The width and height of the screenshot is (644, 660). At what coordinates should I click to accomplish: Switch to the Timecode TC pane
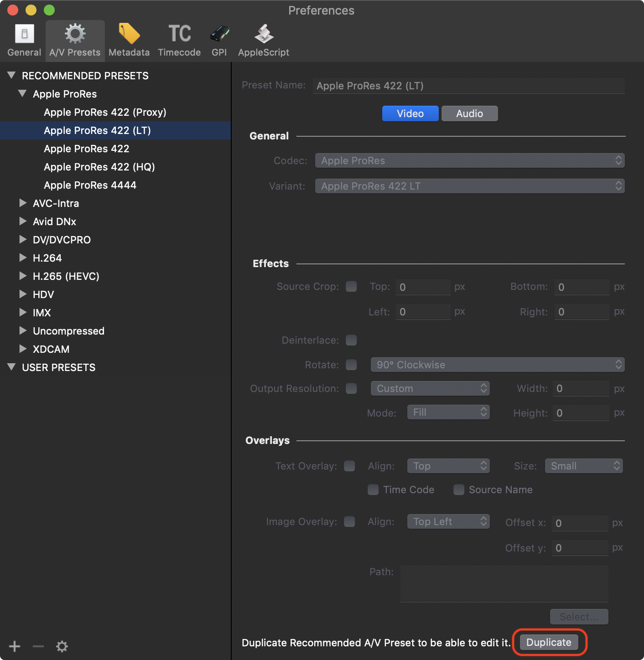click(179, 41)
